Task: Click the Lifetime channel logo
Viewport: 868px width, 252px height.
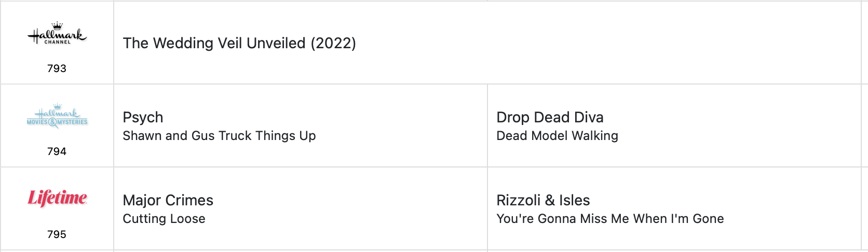Action: [x=57, y=198]
